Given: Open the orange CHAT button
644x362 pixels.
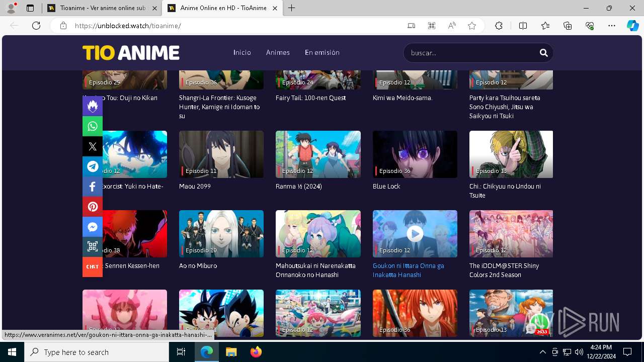Looking at the screenshot, I should tap(93, 267).
